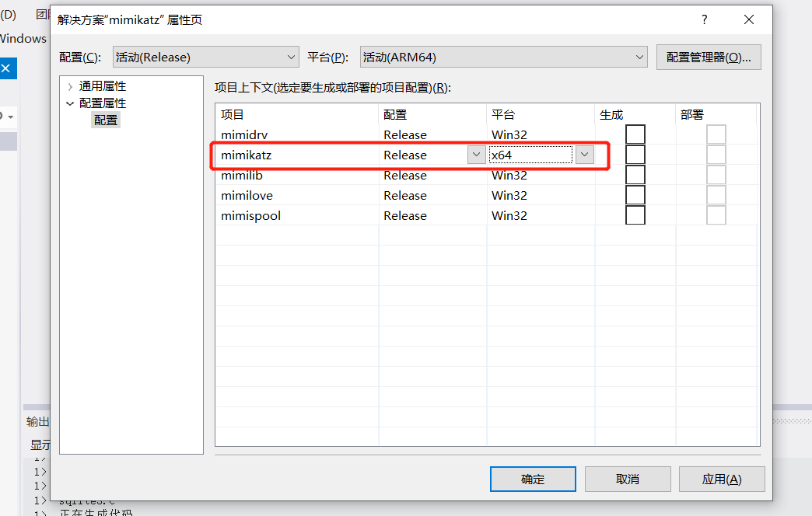The width and height of the screenshot is (812, 516).
Task: Click the 平台 column header
Action: (x=541, y=114)
